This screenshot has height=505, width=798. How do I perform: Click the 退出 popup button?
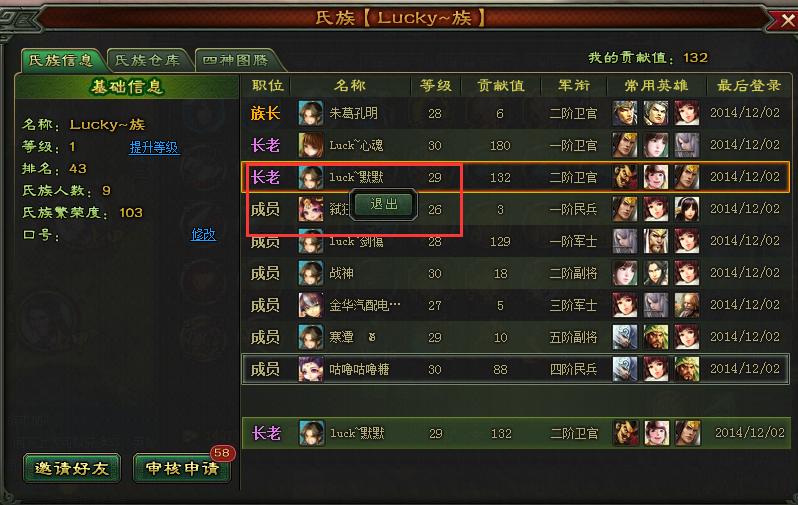(383, 204)
